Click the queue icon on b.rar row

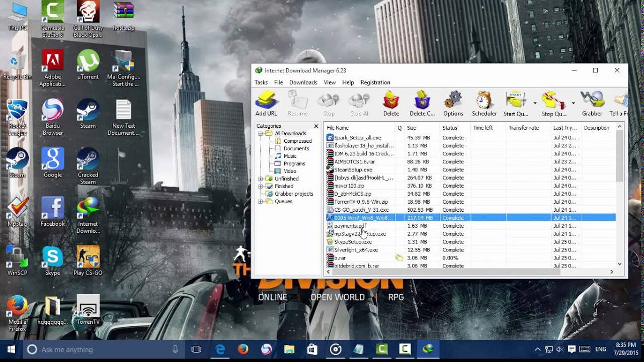399,258
